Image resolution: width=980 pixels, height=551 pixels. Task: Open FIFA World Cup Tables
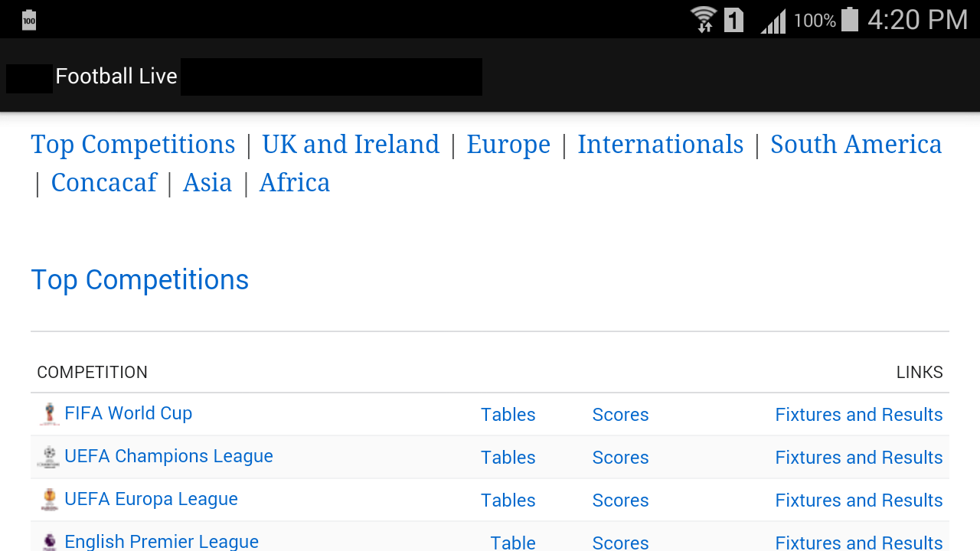point(508,415)
